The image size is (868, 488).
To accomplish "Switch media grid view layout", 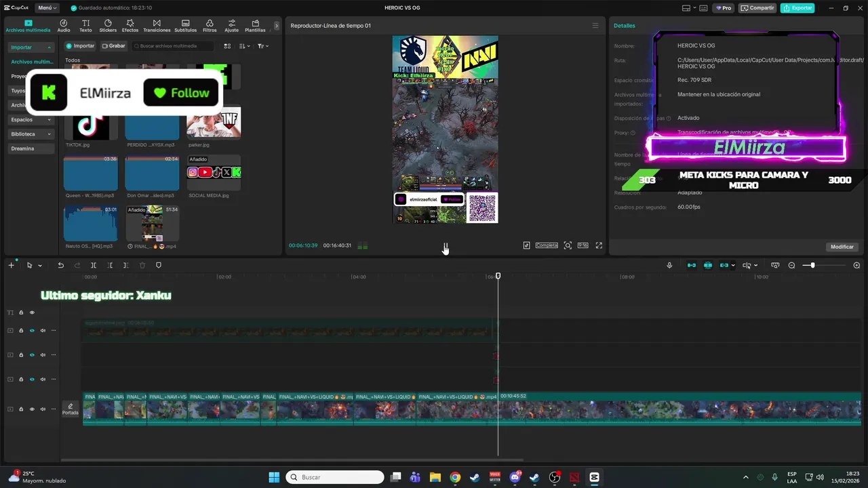I will click(x=227, y=46).
